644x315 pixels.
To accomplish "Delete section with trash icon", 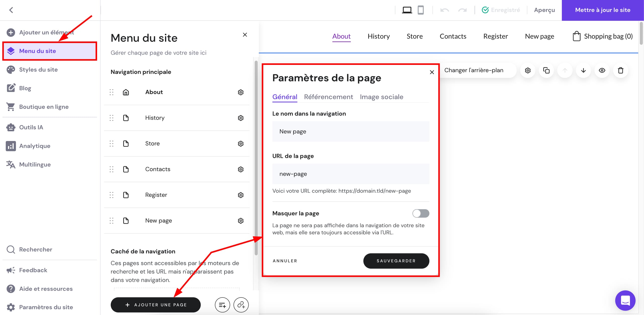I will tap(621, 70).
